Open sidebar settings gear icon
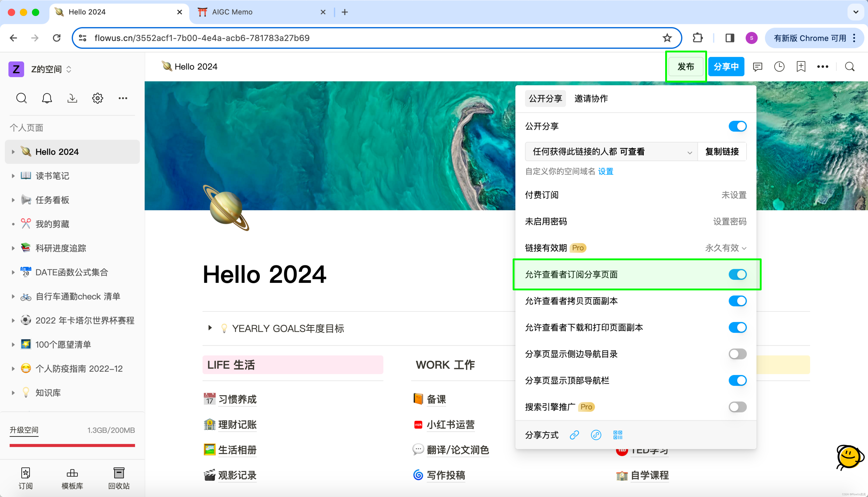Image resolution: width=868 pixels, height=497 pixels. [x=97, y=98]
